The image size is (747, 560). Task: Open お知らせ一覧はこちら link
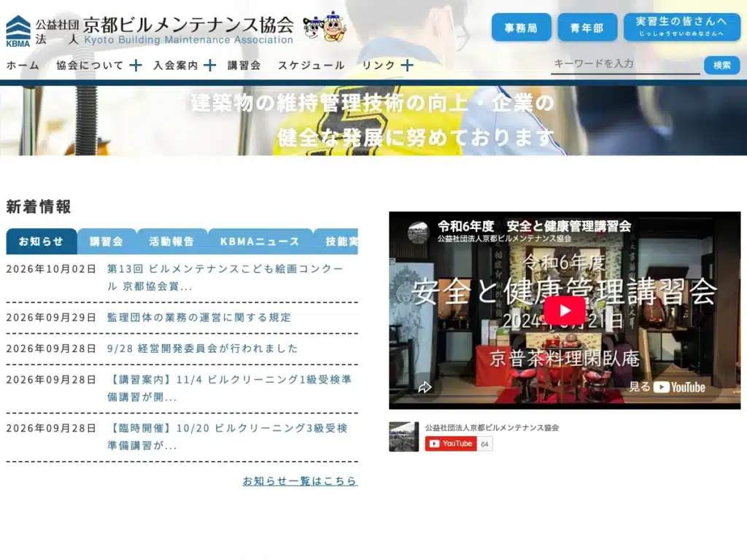pos(300,481)
